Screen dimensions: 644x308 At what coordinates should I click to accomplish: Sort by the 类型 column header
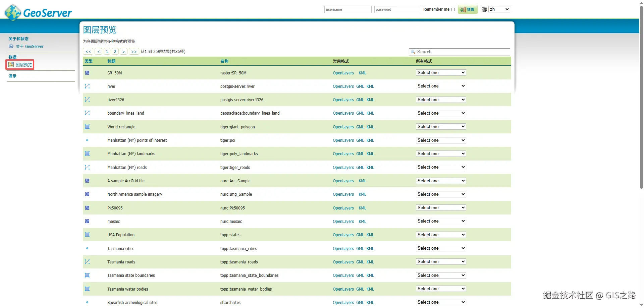tap(89, 61)
